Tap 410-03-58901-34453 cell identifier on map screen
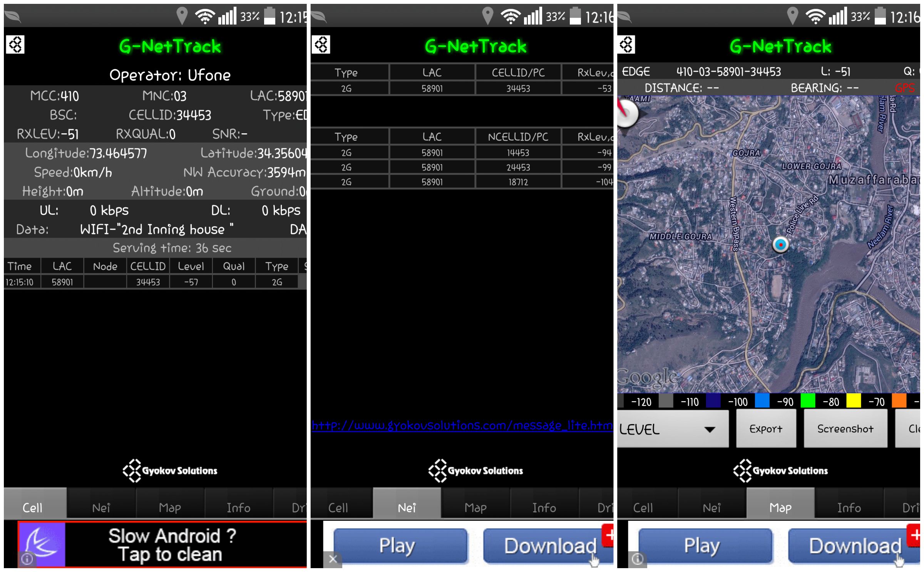 pyautogui.click(x=729, y=72)
